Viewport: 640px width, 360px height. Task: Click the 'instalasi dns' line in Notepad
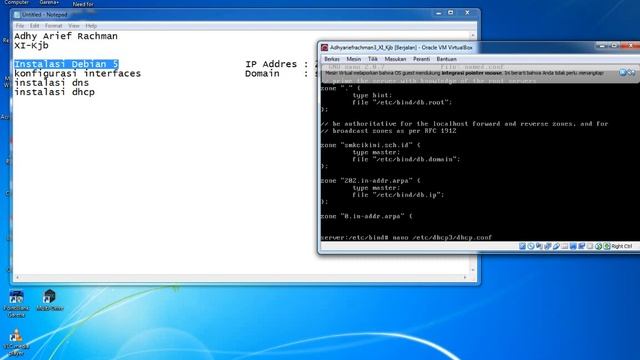click(51, 83)
